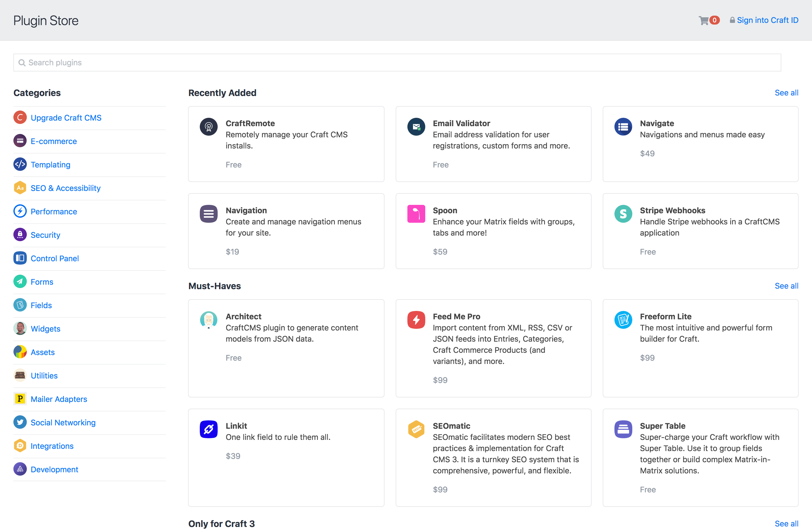Open the E-commerce category link
812x532 pixels.
[x=54, y=141]
